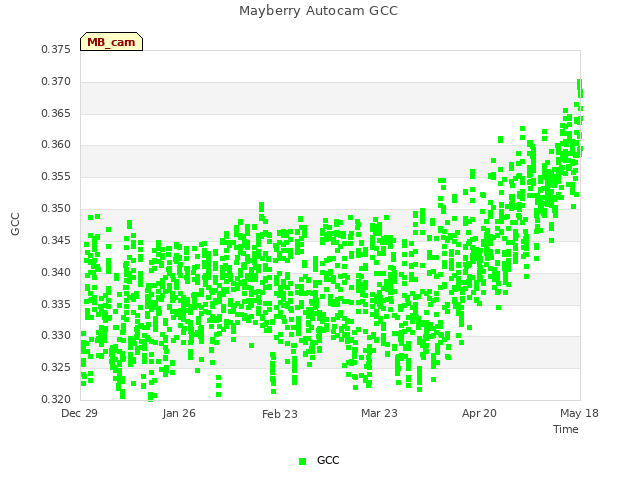Click the Jan 26 x-axis date label

[179, 413]
